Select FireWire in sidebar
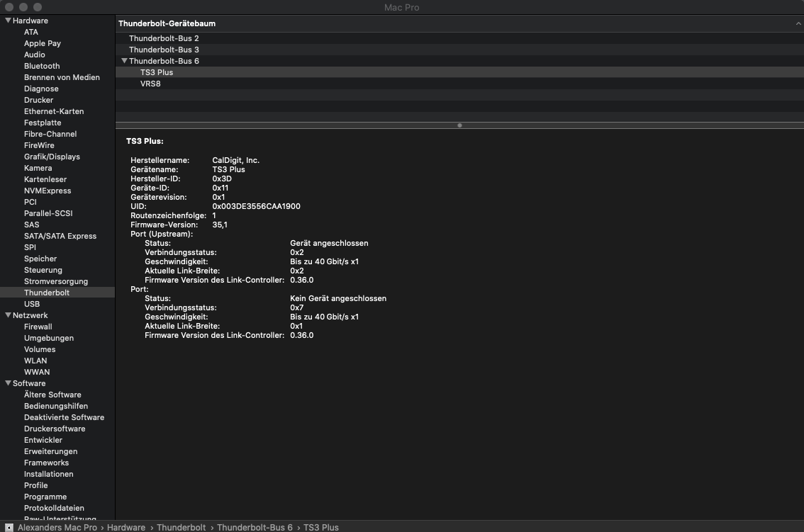Screen dimensions: 804x532 click(x=39, y=145)
